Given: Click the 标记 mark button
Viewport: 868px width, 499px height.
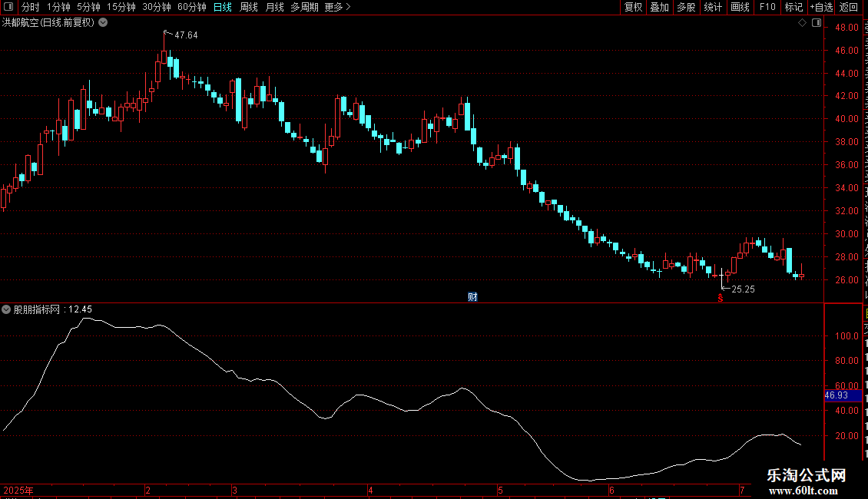Looking at the screenshot, I should click(x=793, y=7).
